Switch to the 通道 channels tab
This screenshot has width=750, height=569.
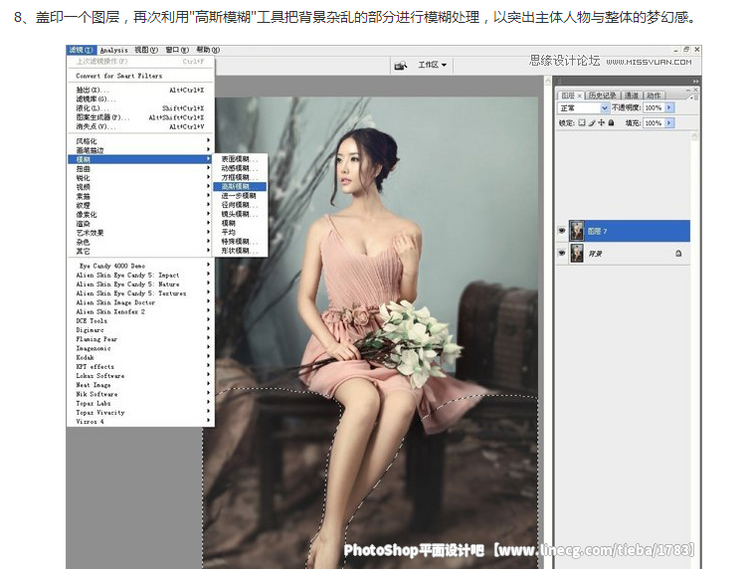pyautogui.click(x=632, y=96)
